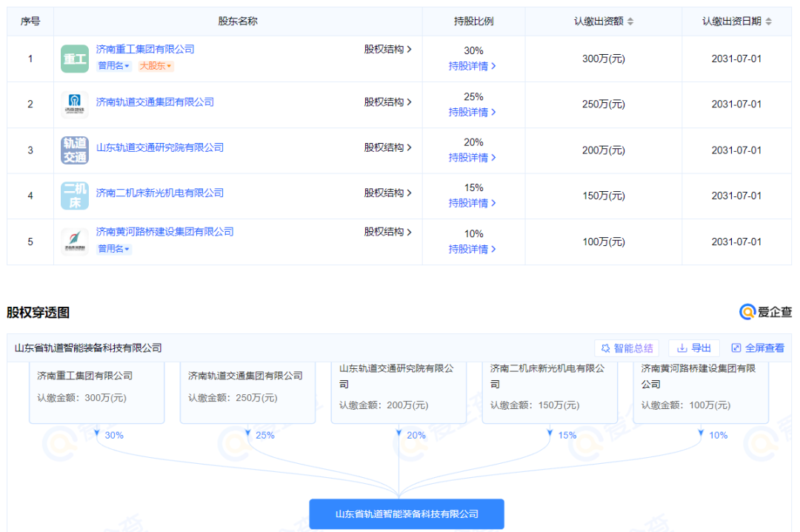Screen dimensions: 800x532
Task: Click 2031-07-01 date in row 1
Action: [x=736, y=59]
